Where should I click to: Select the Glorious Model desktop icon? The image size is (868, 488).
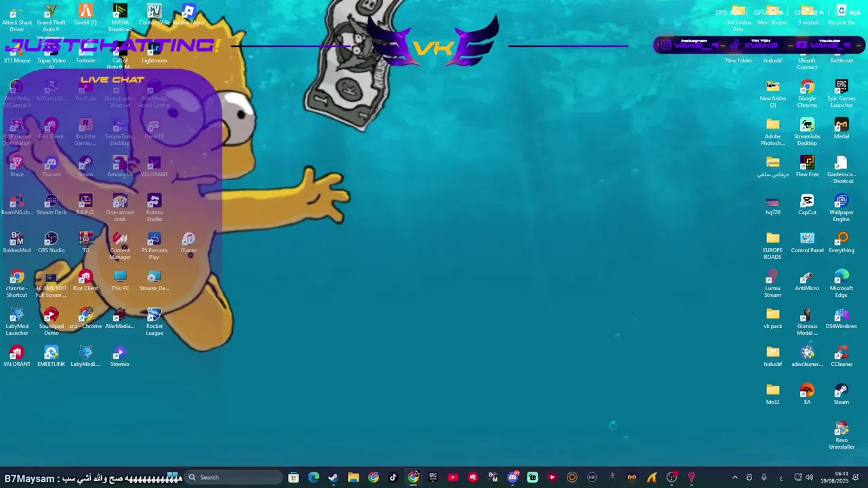[x=807, y=322]
